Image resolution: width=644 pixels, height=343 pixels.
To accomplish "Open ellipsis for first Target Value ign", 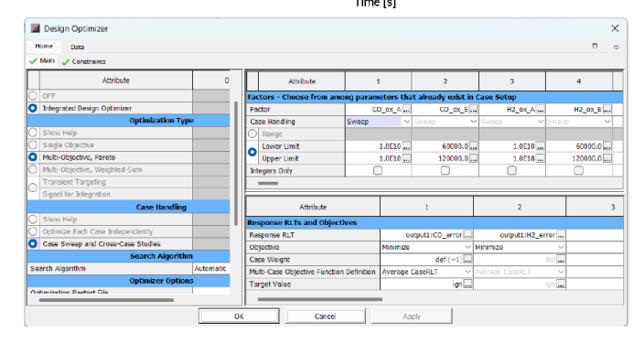I will coord(467,284).
